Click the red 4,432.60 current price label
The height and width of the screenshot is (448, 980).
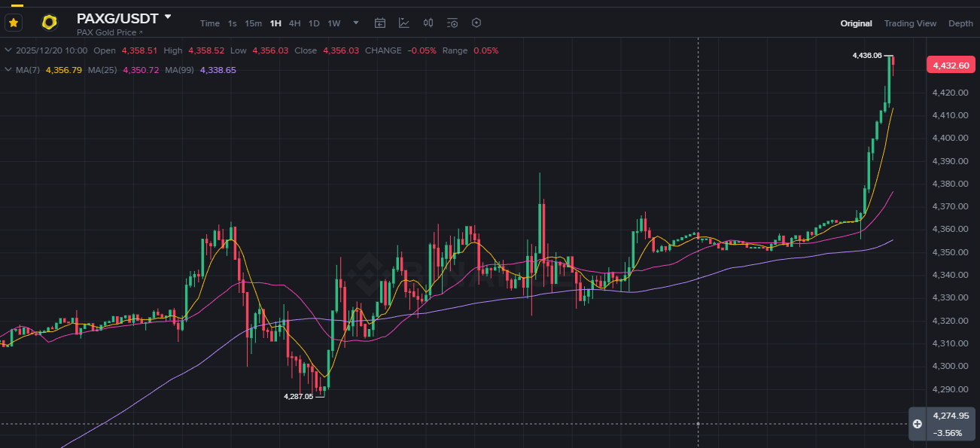click(950, 66)
